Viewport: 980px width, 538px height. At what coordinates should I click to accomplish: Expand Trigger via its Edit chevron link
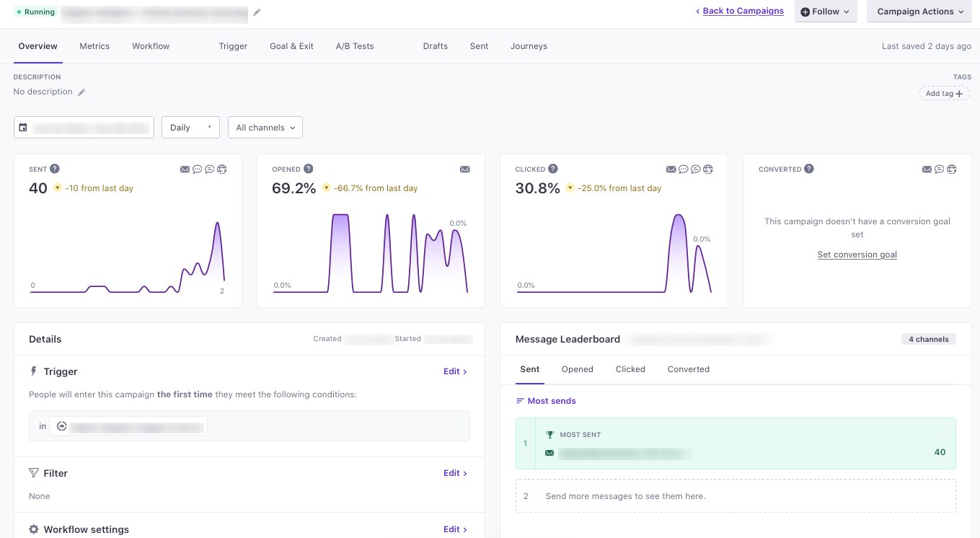455,371
